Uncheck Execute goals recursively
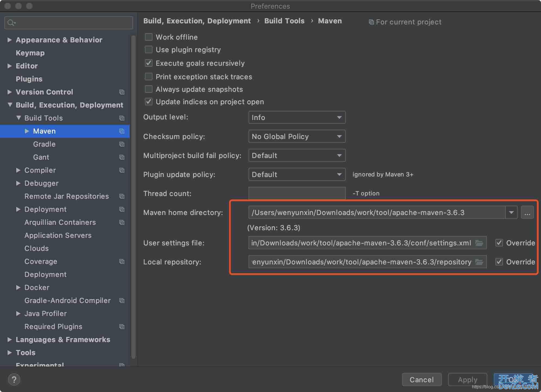Viewport: 541px width, 392px height. point(148,63)
